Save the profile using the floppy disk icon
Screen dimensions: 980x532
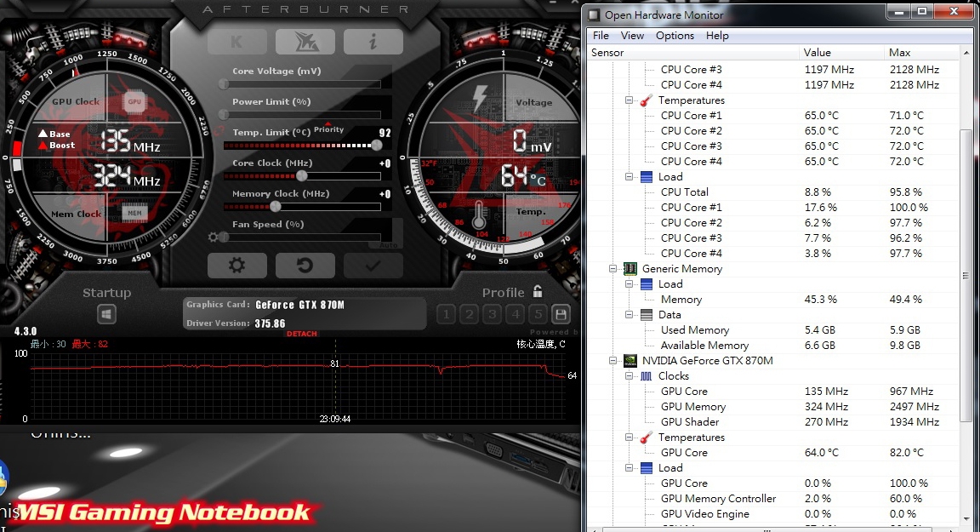pyautogui.click(x=561, y=314)
